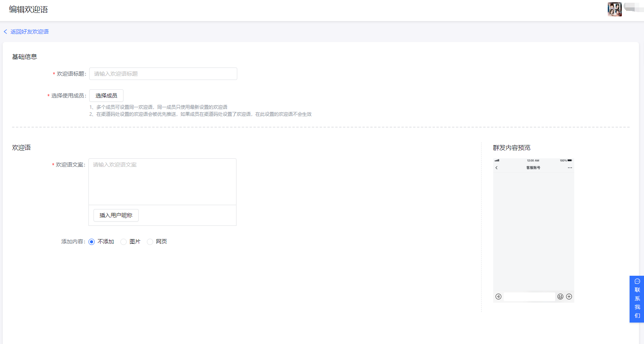This screenshot has height=344, width=644.
Task: Click the 客服账号 title in phone preview
Action: pyautogui.click(x=533, y=168)
